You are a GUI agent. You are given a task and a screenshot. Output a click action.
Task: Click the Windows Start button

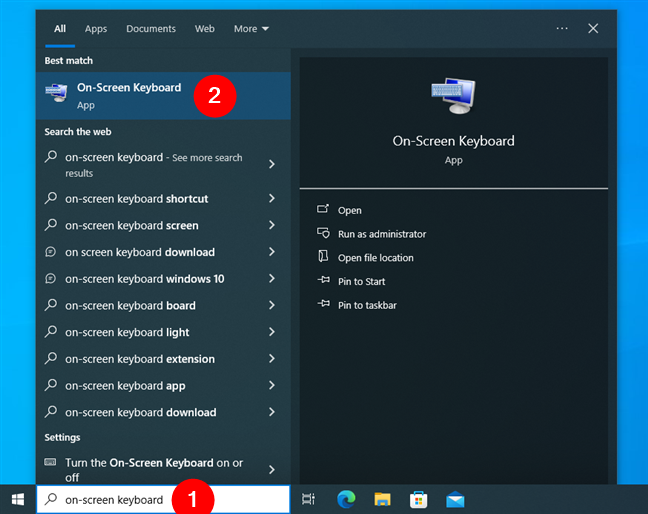[18, 499]
